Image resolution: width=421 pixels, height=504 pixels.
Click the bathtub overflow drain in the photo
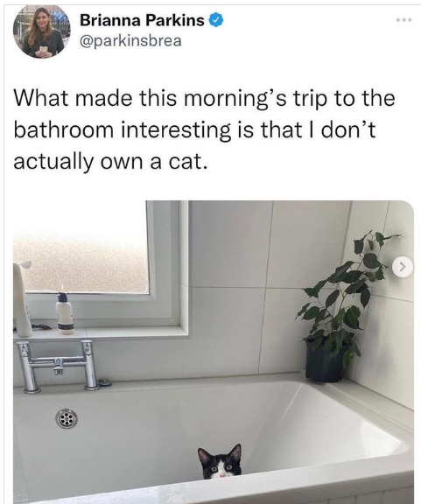tap(67, 419)
